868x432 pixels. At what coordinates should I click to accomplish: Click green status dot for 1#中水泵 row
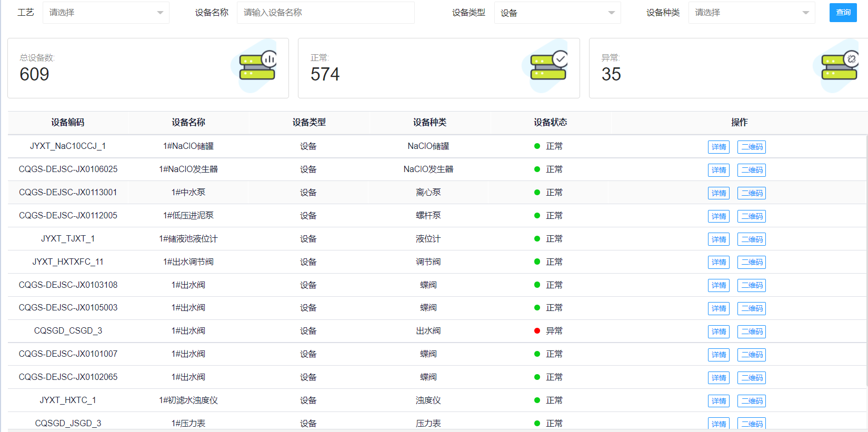(x=537, y=193)
